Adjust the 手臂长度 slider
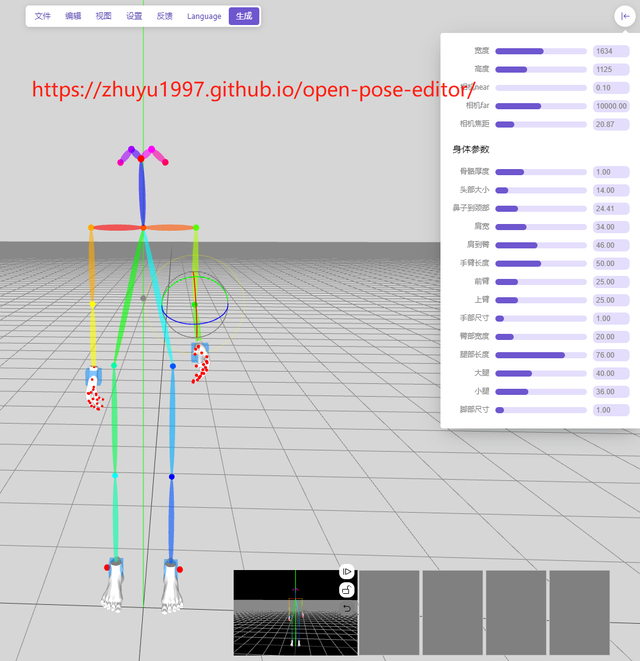This screenshot has width=640, height=661. pos(541,263)
